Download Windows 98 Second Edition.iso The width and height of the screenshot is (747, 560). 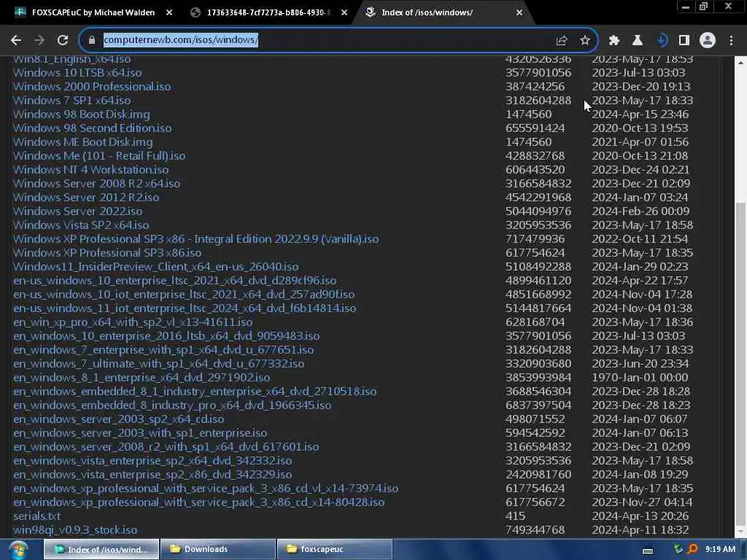(x=93, y=128)
